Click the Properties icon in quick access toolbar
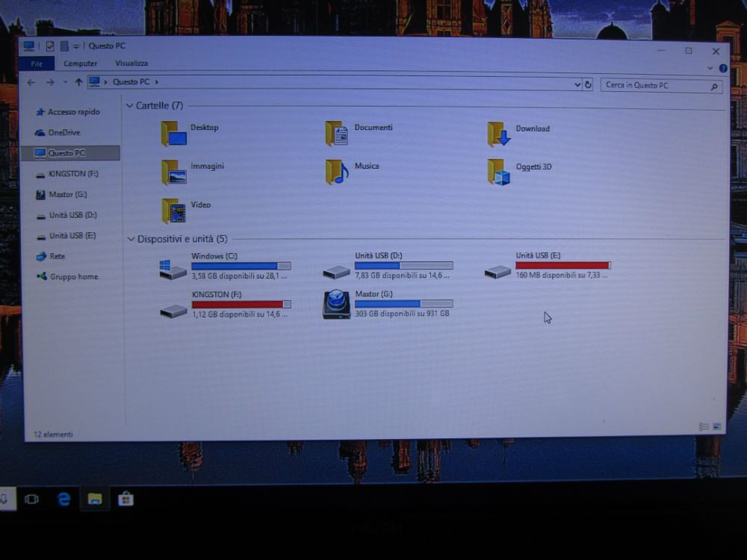 click(x=49, y=46)
